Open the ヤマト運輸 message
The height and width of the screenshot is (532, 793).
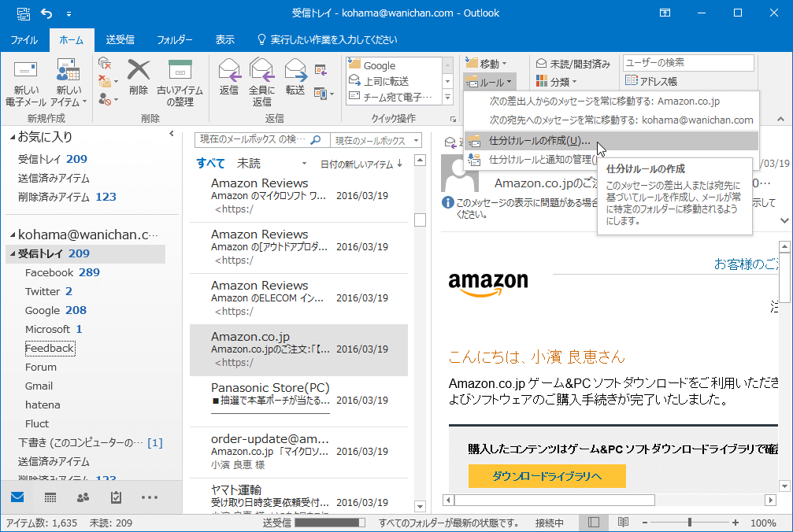(299, 496)
